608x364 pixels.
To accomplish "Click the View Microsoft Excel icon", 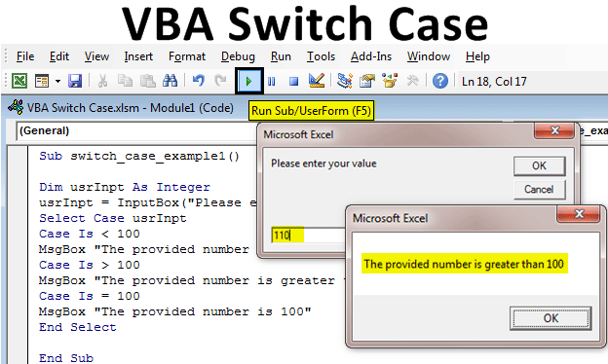I will pos(19,81).
